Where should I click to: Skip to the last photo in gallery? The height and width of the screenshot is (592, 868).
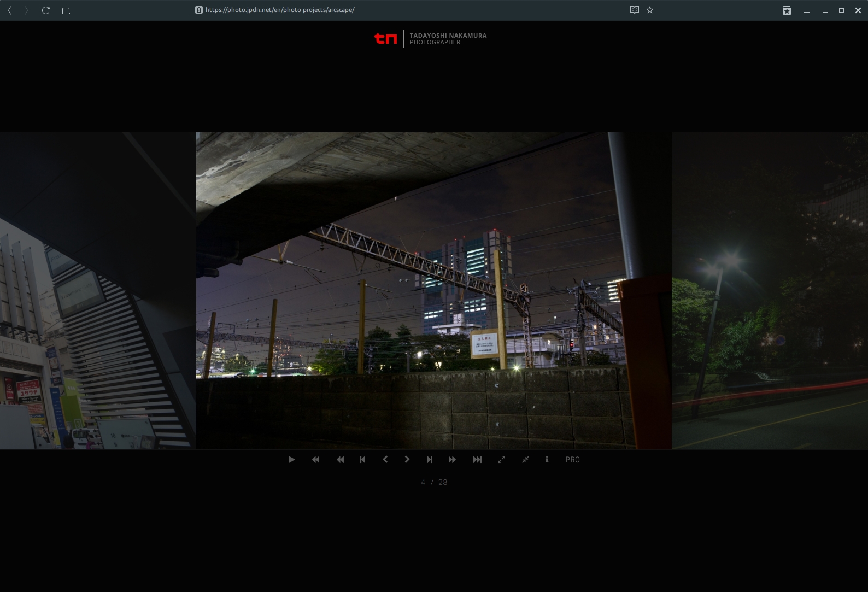coord(477,460)
